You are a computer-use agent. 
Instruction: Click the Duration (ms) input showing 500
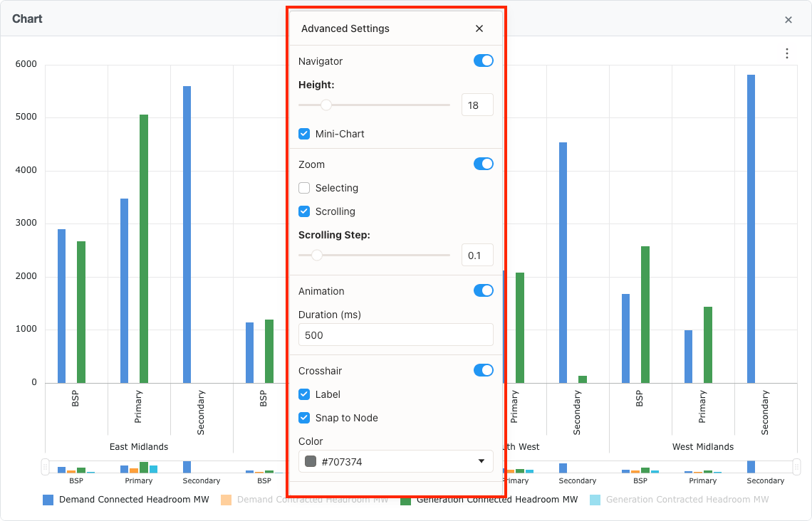[x=395, y=335]
